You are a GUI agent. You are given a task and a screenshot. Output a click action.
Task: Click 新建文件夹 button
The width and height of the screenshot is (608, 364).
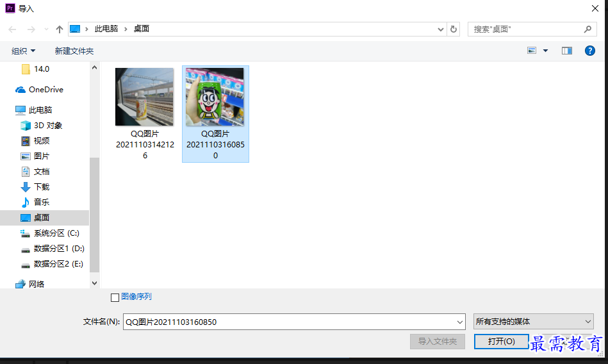click(74, 51)
